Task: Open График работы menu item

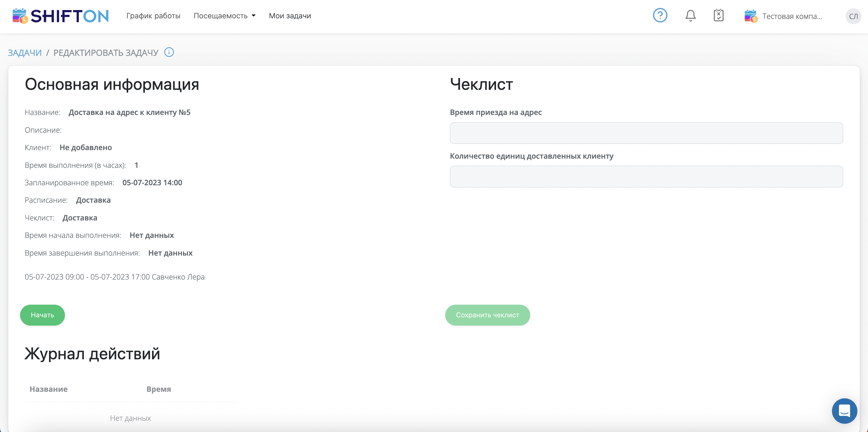Action: tap(153, 16)
